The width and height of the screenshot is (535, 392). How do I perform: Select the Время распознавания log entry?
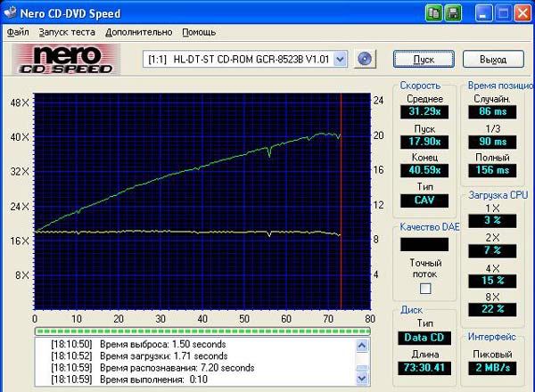[x=177, y=367]
